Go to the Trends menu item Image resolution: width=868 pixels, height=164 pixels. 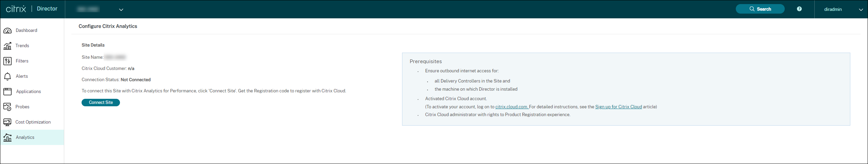pos(22,46)
